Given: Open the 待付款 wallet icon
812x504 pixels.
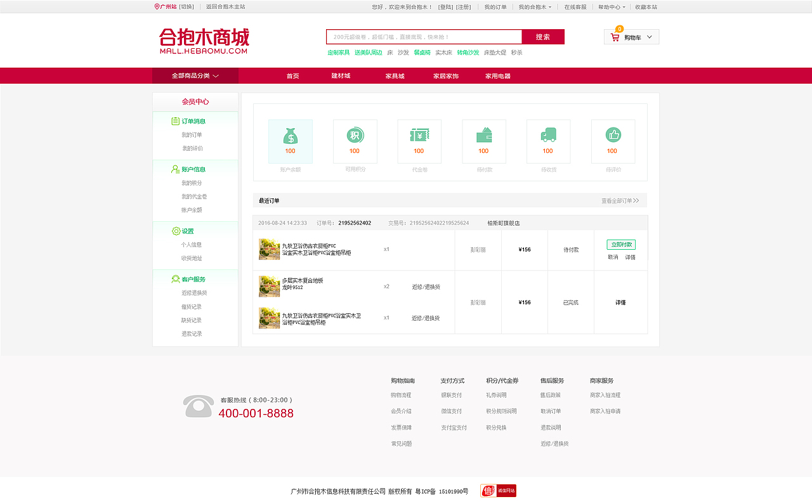Looking at the screenshot, I should click(483, 135).
